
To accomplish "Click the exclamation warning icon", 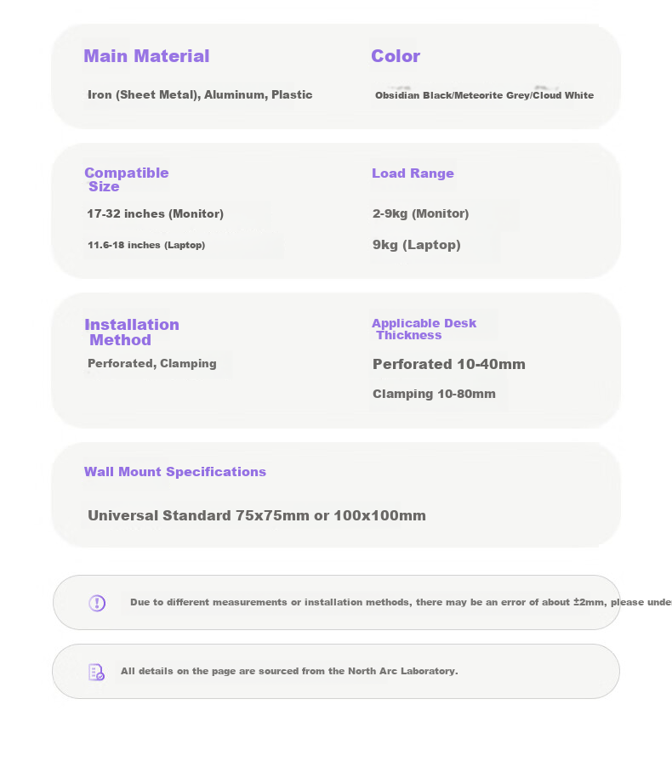I will 97,603.
